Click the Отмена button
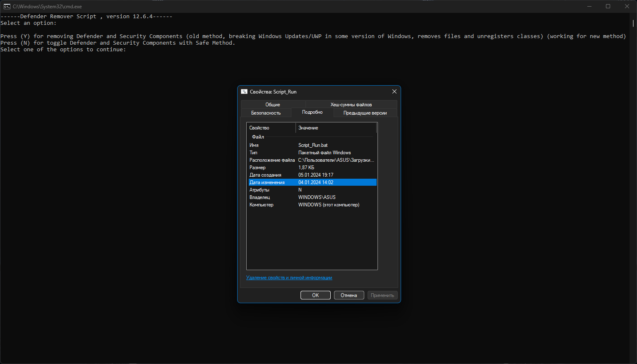The width and height of the screenshot is (637, 364). point(349,295)
